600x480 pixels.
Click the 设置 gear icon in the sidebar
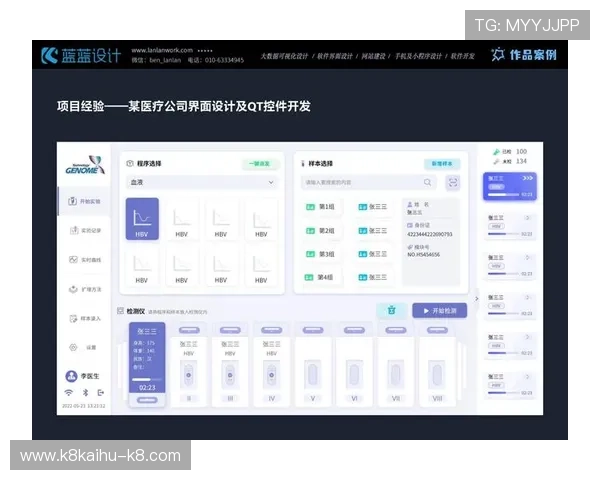point(73,347)
